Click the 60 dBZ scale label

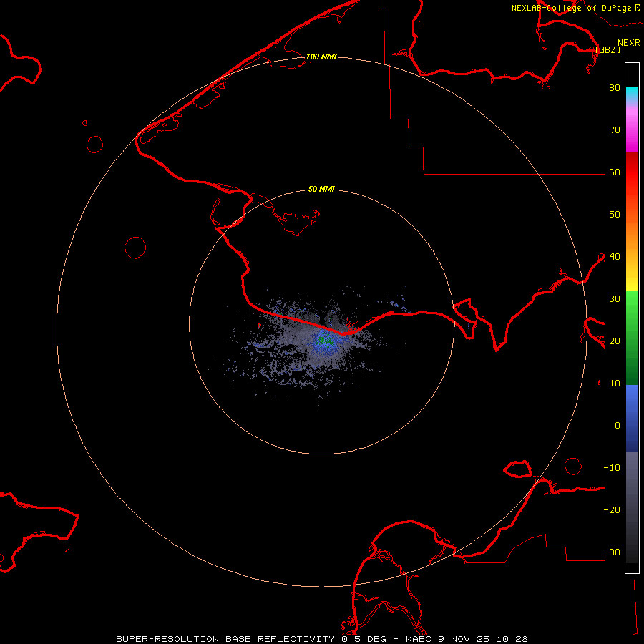point(615,172)
